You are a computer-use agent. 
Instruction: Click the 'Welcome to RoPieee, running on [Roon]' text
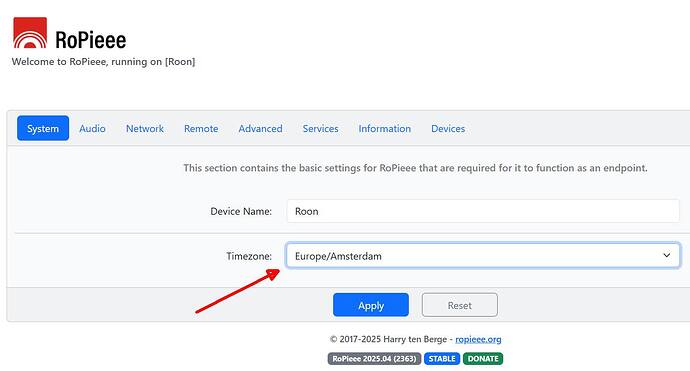[103, 62]
